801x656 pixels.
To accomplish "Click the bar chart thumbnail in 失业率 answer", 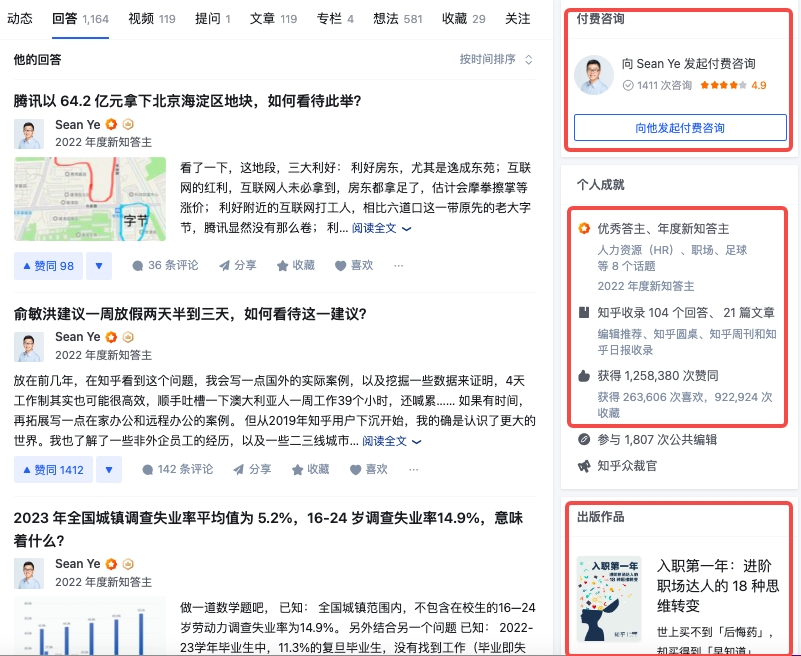I will 90,625.
